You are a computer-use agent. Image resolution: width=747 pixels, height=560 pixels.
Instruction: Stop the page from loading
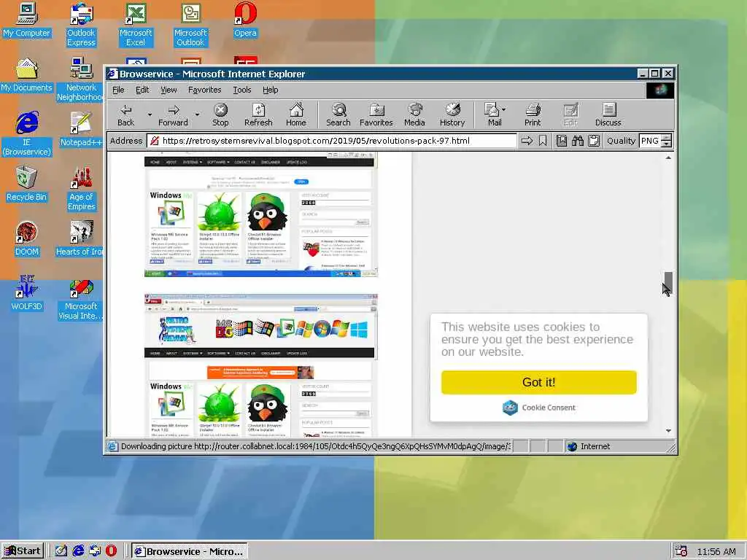pos(220,114)
